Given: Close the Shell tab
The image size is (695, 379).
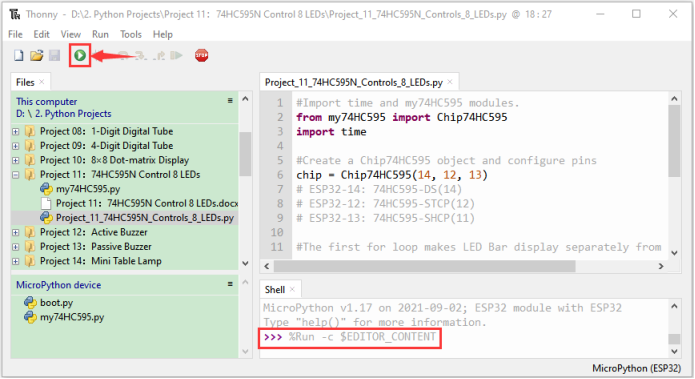Looking at the screenshot, I should [x=292, y=289].
